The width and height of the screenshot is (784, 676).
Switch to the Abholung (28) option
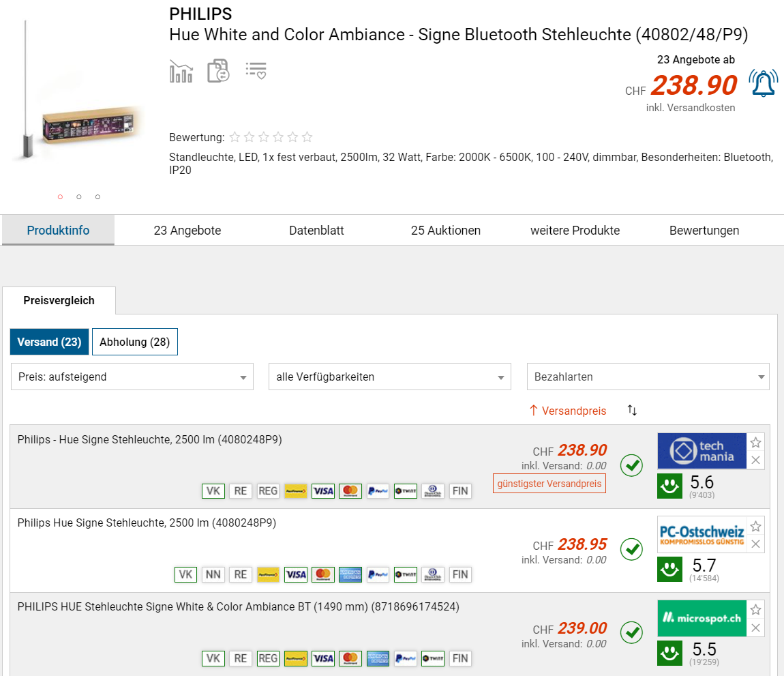coord(134,342)
